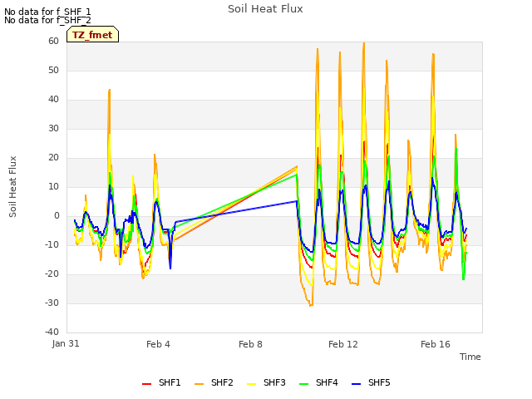The width and height of the screenshot is (532, 399).
Task: Click the 40 y-axis tick label
Action: [53, 100]
